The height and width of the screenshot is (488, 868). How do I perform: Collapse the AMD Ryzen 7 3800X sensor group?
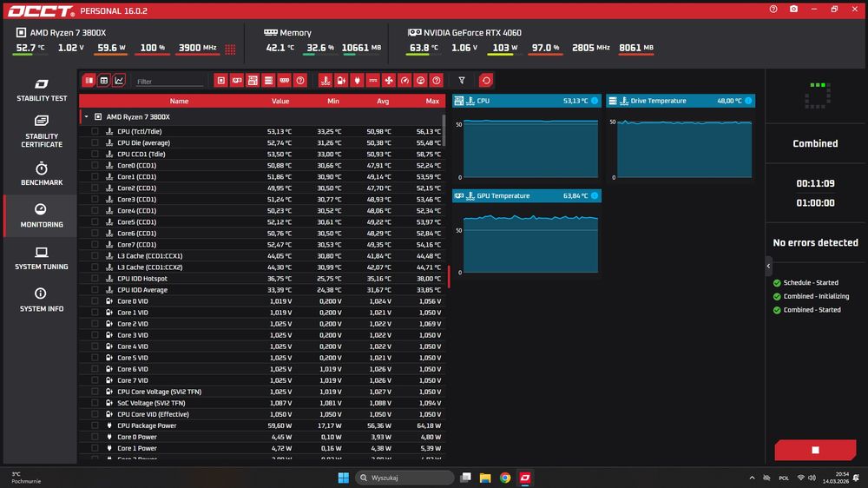(86, 117)
